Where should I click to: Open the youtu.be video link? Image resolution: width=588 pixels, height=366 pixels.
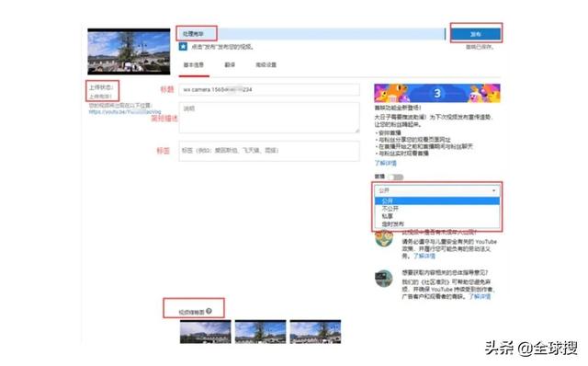pyautogui.click(x=125, y=112)
